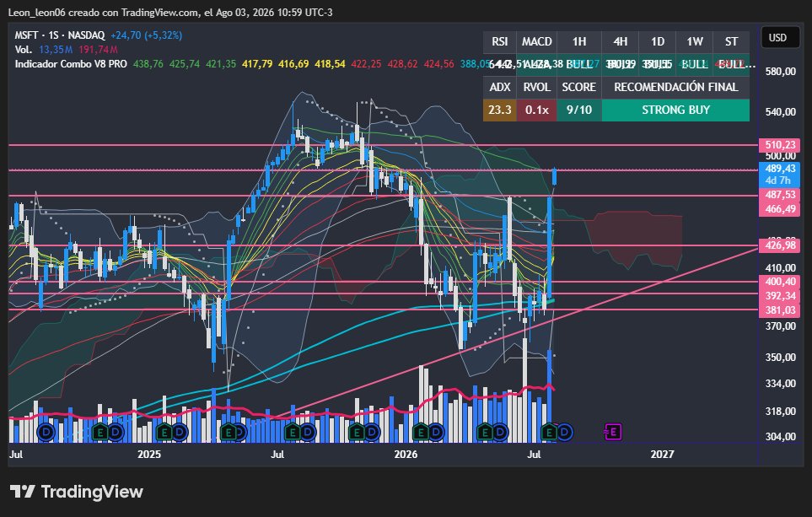812x517 pixels.
Task: Click the +24,70 (+5,32%) price change
Action: 146,35
